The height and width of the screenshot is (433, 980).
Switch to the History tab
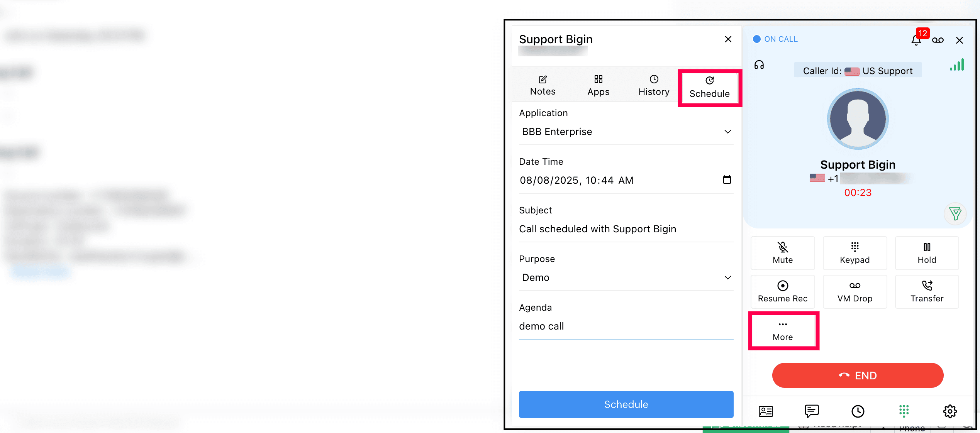coord(654,85)
